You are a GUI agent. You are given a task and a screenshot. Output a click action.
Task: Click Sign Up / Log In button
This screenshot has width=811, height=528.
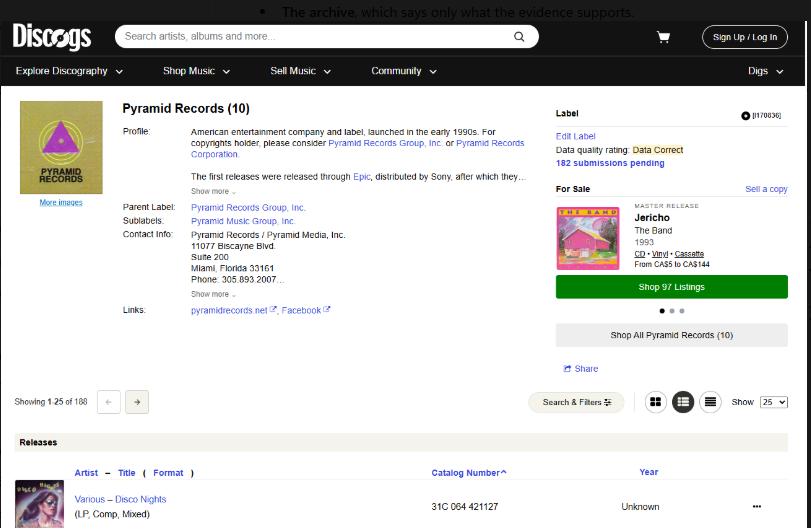coord(745,37)
